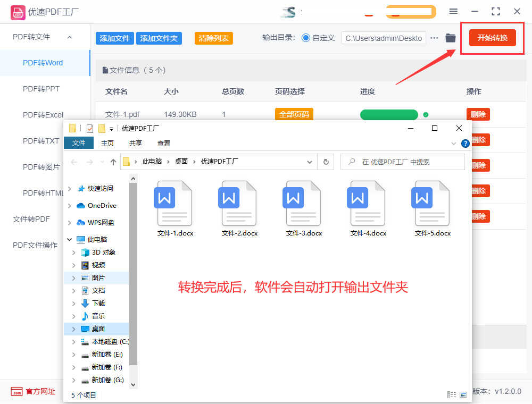Expand the 桌面 tree node
The image size is (532, 404).
tap(73, 329)
